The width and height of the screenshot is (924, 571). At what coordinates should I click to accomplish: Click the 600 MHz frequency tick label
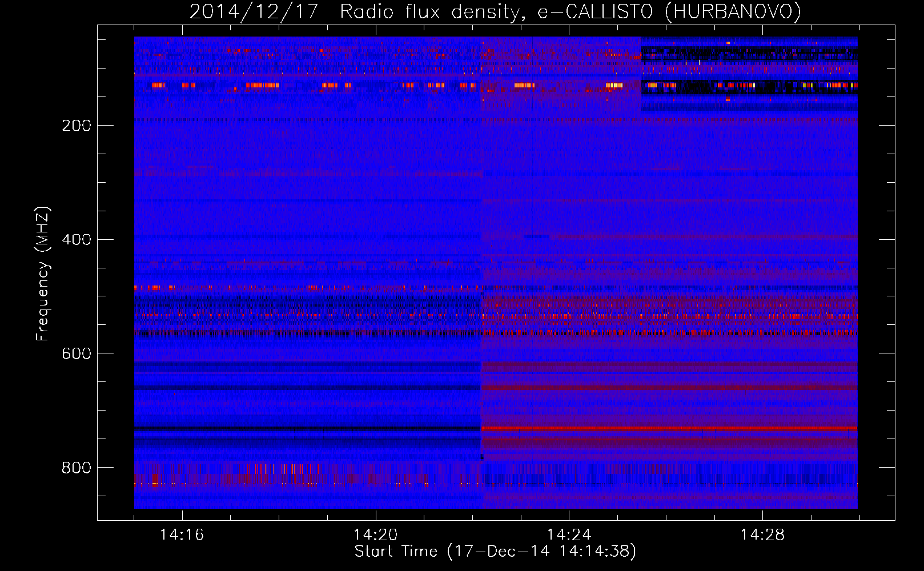pyautogui.click(x=77, y=354)
